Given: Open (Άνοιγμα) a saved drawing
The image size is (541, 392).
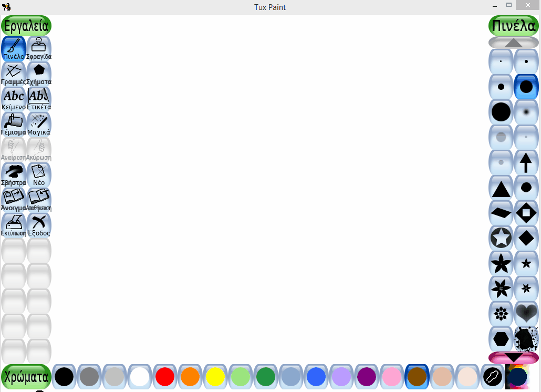Looking at the screenshot, I should 14,200.
